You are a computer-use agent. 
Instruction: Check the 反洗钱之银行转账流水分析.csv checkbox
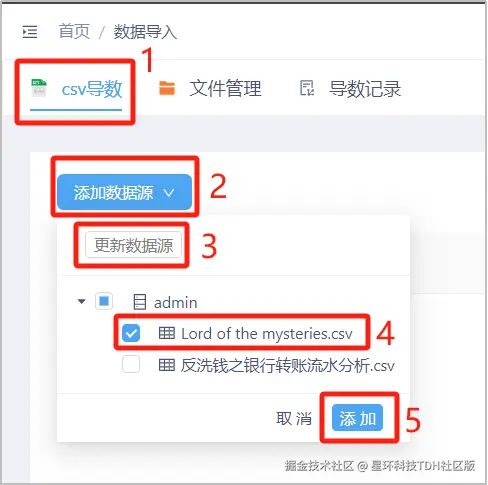coord(131,364)
